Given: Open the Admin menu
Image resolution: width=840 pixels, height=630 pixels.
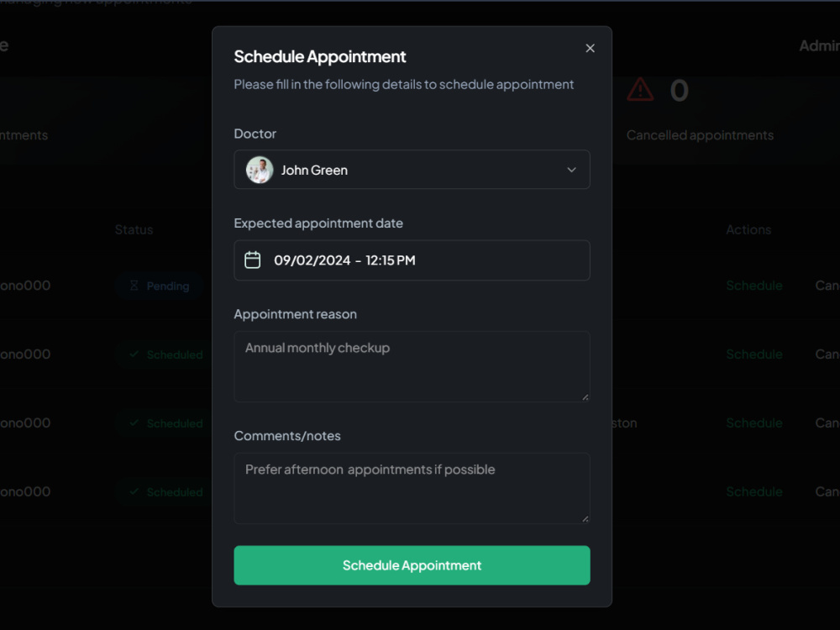Looking at the screenshot, I should 818,46.
